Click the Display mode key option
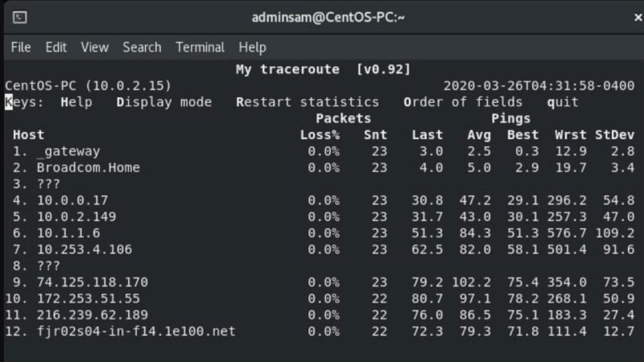644x362 pixels. (164, 102)
